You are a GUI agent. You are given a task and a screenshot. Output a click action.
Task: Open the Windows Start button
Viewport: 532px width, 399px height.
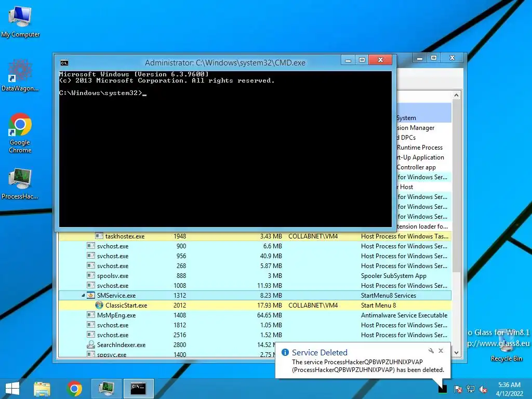[x=12, y=389]
